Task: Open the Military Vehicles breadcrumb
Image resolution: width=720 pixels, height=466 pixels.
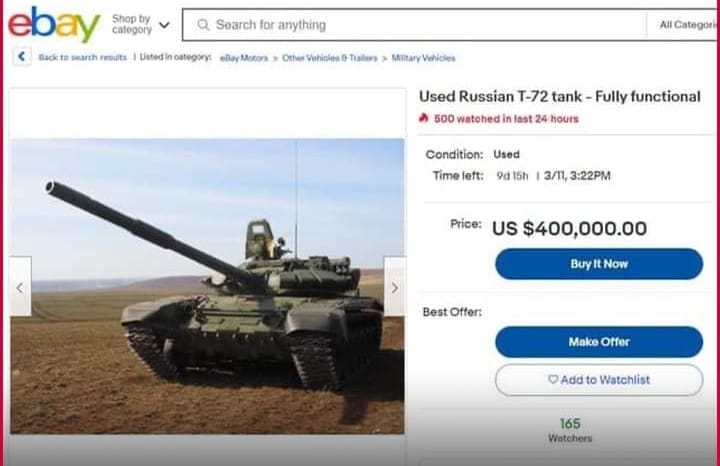Action: [423, 58]
